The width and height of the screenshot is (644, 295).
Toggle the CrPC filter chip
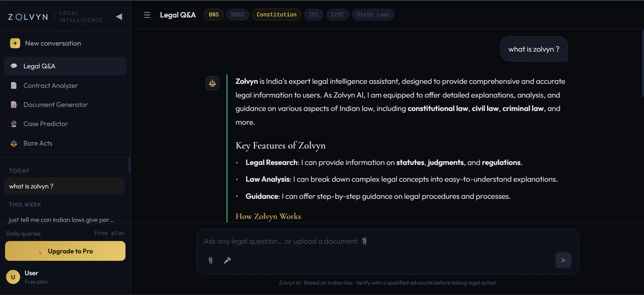point(338,14)
